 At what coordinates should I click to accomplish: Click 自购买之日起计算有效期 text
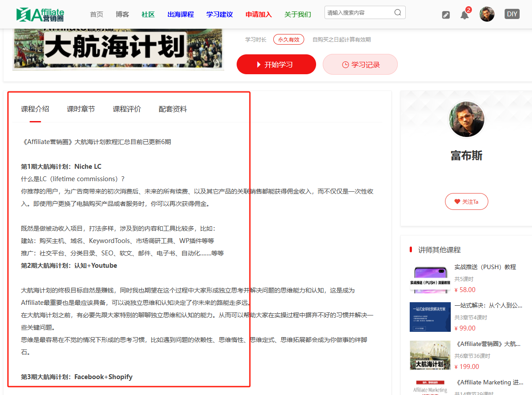[342, 39]
